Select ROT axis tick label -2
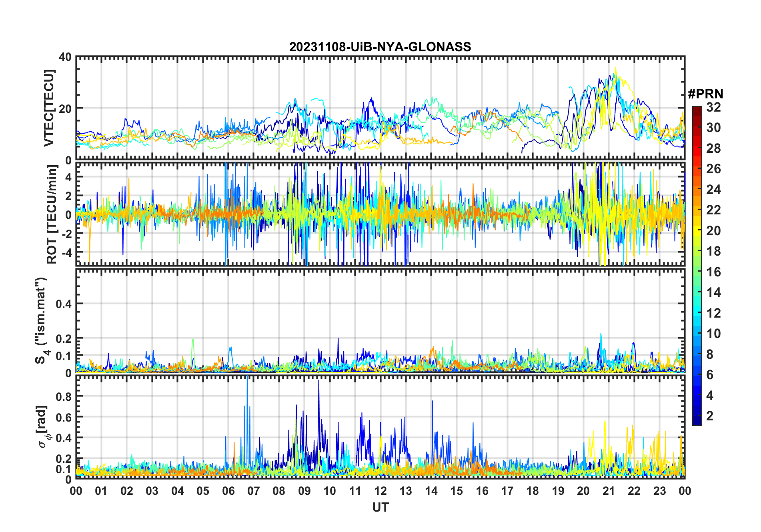 point(66,234)
